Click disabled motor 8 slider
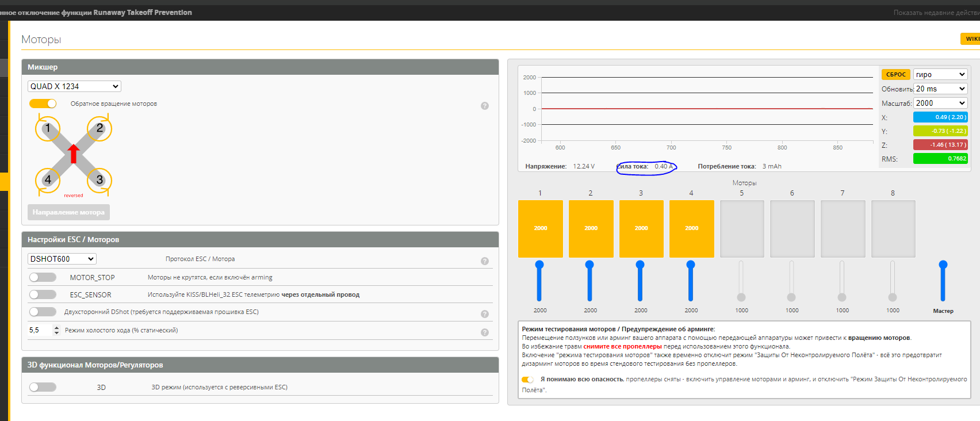The width and height of the screenshot is (980, 421). (x=893, y=281)
